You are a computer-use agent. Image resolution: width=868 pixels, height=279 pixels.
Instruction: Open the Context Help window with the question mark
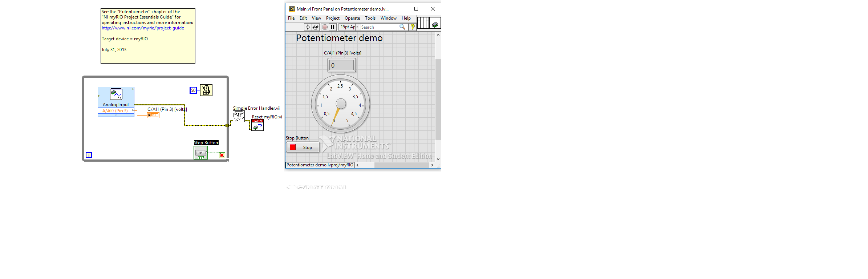point(413,27)
